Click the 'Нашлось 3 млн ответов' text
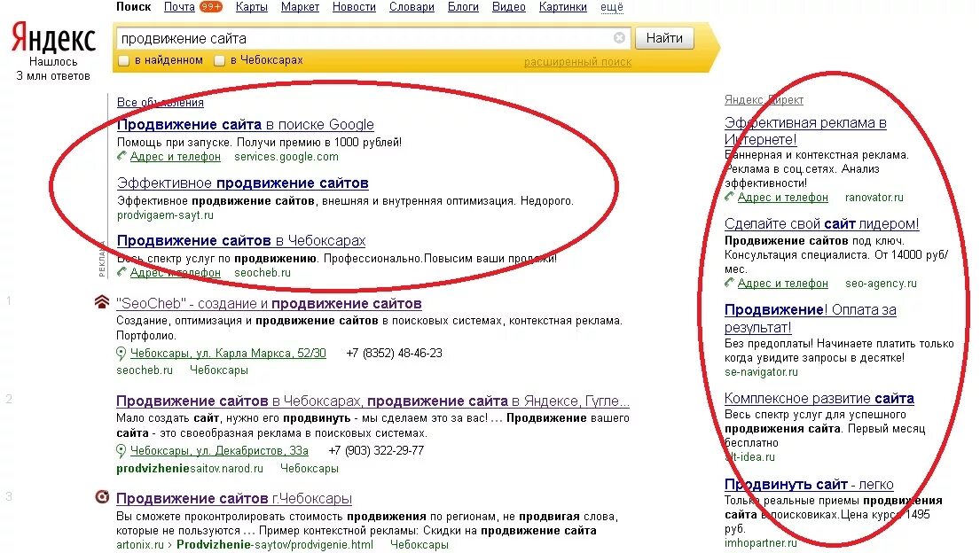Image resolution: width=980 pixels, height=553 pixels. pos(53,69)
